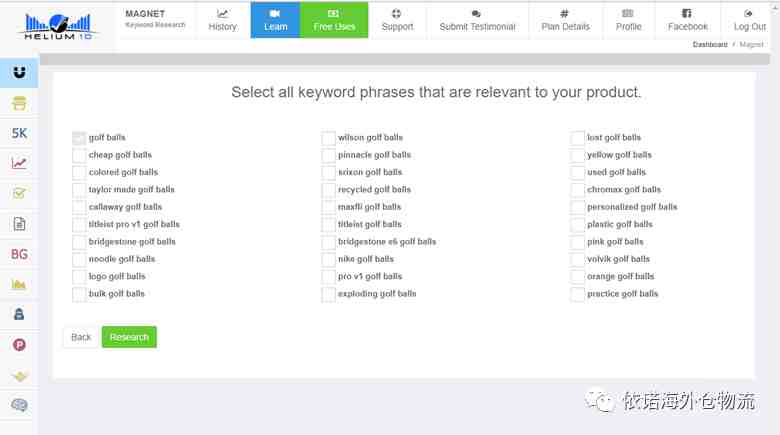Check 'colored golf balls' keyword

pyautogui.click(x=79, y=173)
